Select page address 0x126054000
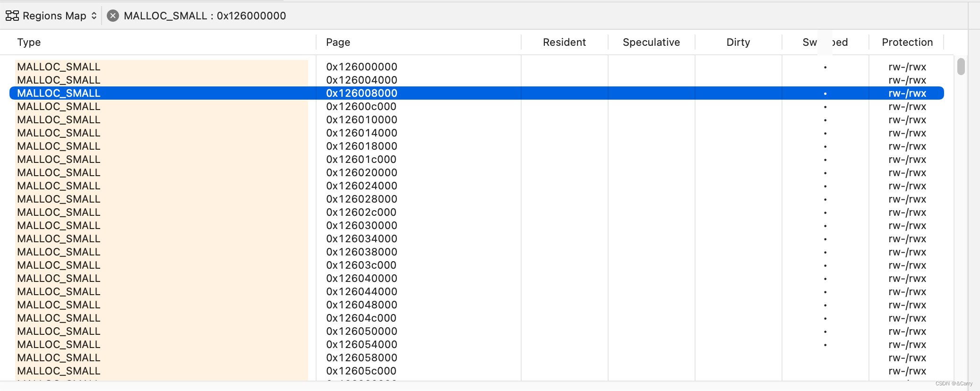980x391 pixels. (361, 344)
